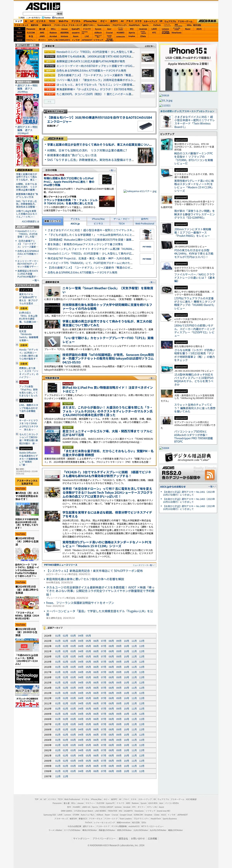This screenshot has width=232, height=868.
Task: Open the RSS feed icon link in header
Action: point(21,18)
